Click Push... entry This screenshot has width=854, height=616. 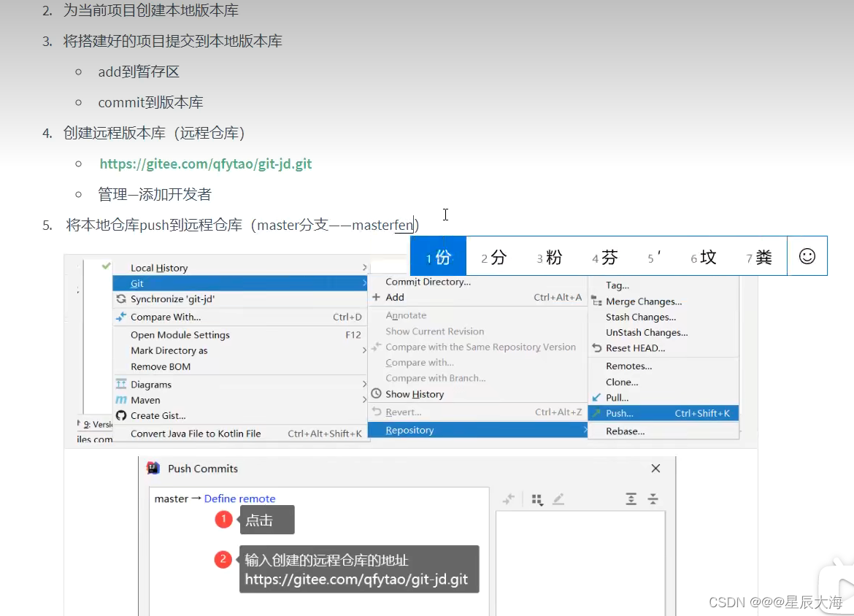[x=663, y=413]
